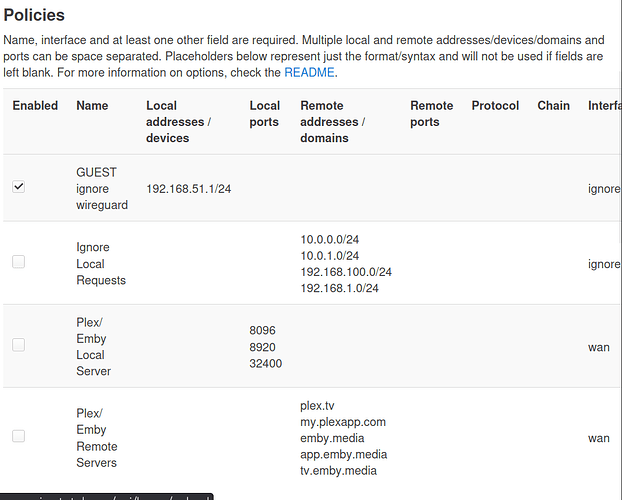Open interface dropdown for Ignore Local Requests
Screen dimensions: 622x500
click(x=605, y=264)
